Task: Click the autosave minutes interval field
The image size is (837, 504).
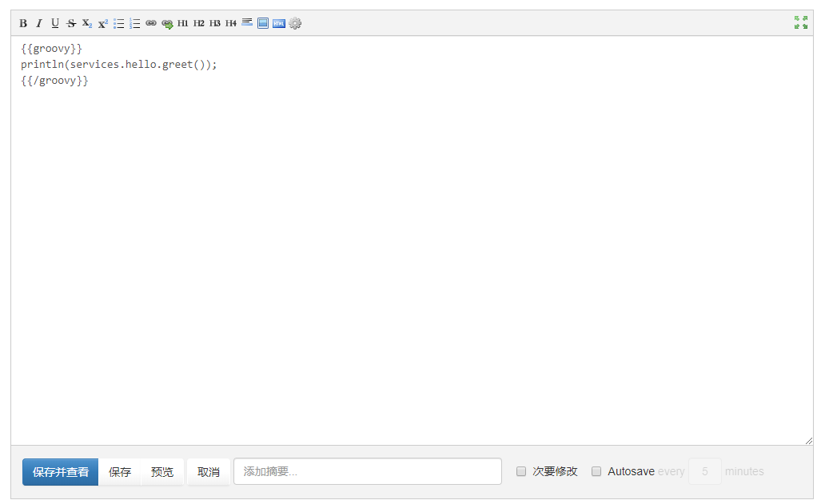Action: [704, 471]
